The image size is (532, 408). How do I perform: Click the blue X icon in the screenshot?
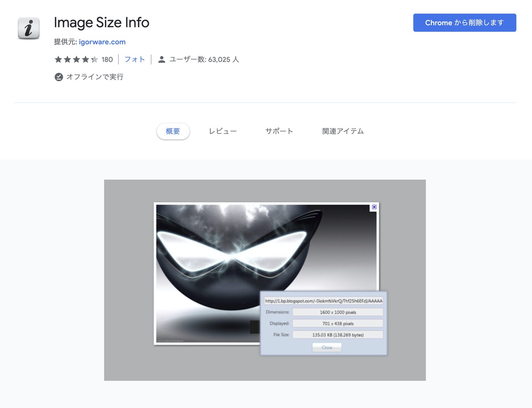(374, 207)
